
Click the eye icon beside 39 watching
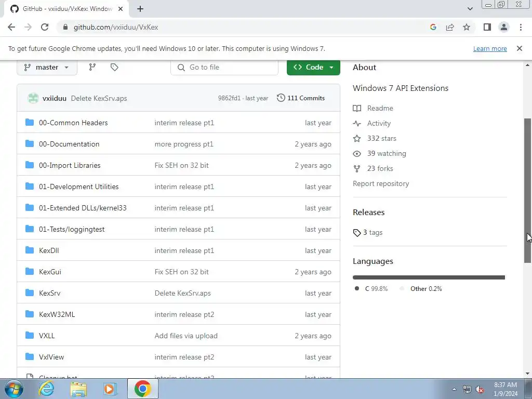click(357, 154)
